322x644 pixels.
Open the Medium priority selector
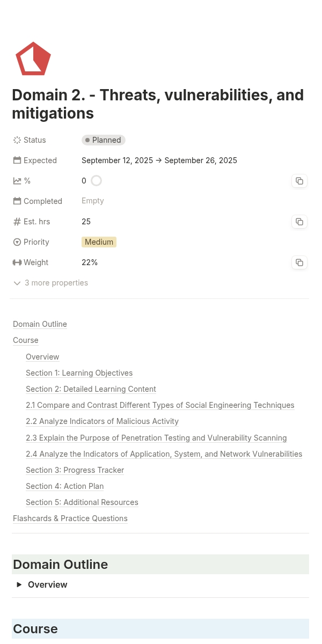point(99,242)
